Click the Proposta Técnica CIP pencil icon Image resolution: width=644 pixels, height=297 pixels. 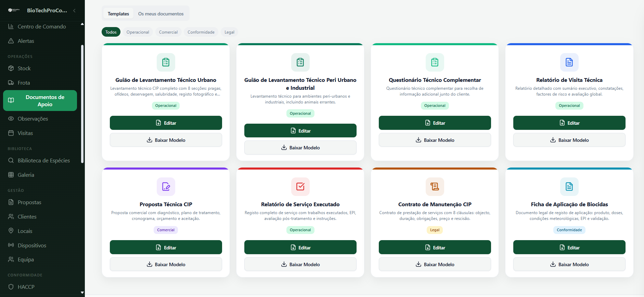pyautogui.click(x=166, y=186)
